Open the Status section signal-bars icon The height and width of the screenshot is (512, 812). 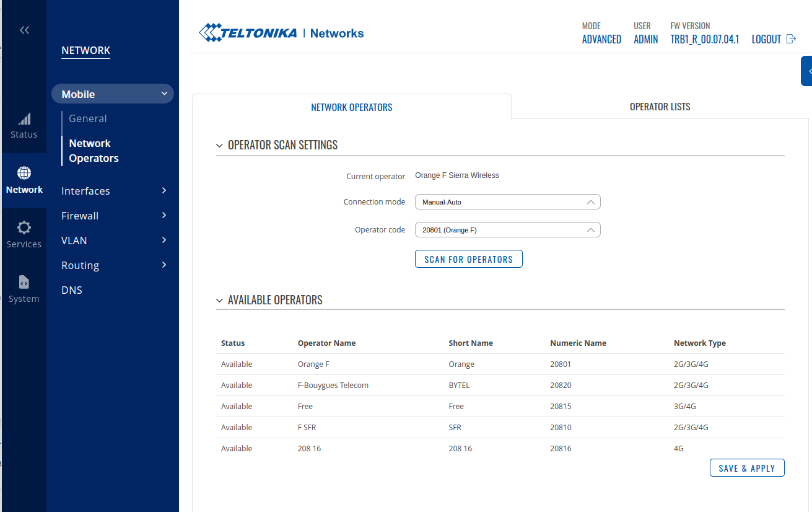pos(24,119)
